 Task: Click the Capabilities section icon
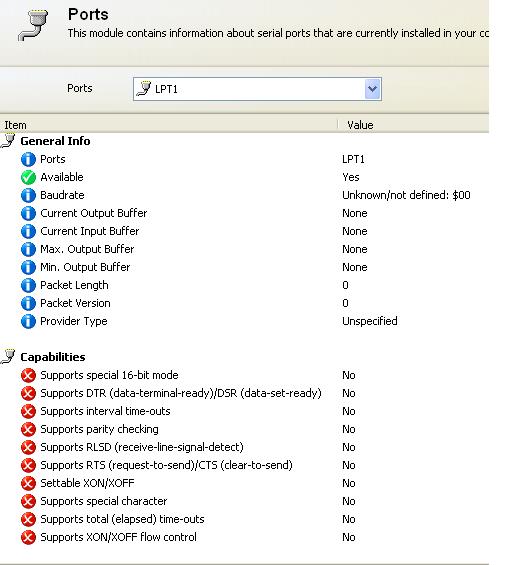[8, 356]
